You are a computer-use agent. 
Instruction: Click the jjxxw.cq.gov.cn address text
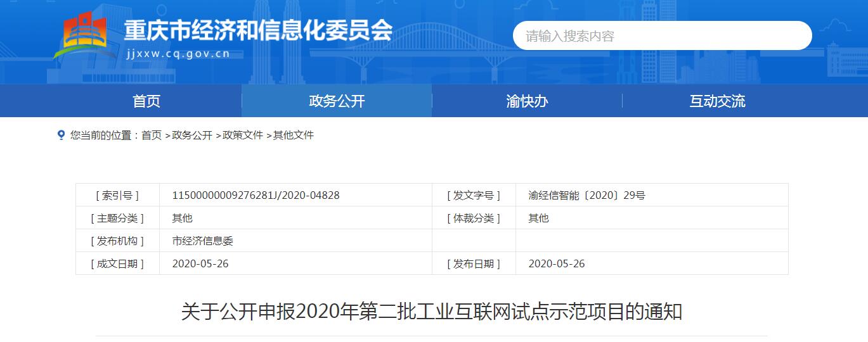coord(178,54)
